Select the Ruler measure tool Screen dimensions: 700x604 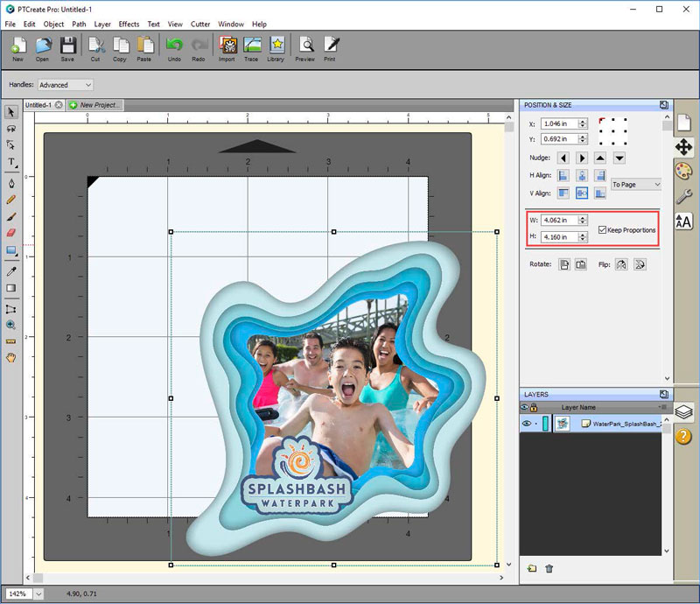(x=11, y=341)
